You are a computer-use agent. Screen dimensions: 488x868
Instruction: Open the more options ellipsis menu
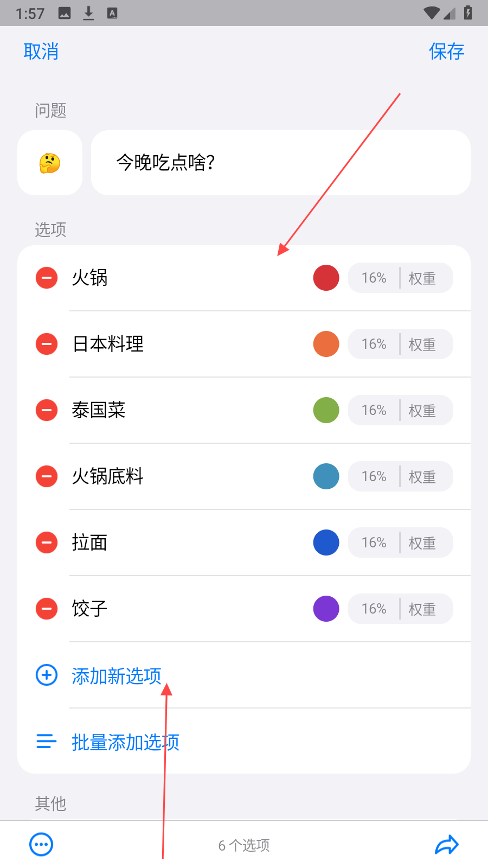pyautogui.click(x=41, y=845)
